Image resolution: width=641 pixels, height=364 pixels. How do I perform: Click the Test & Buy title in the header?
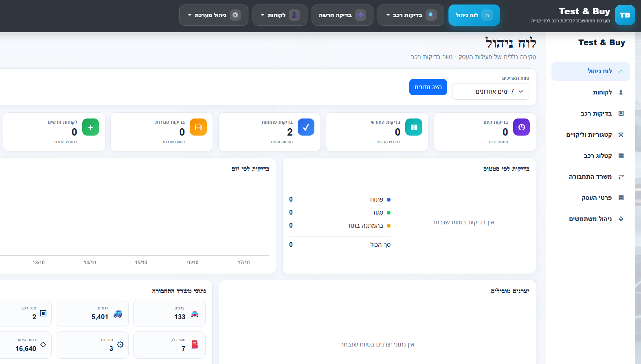584,11
